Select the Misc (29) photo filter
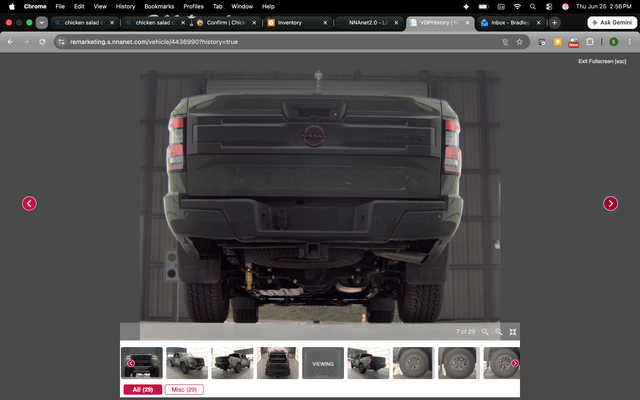 pyautogui.click(x=184, y=389)
